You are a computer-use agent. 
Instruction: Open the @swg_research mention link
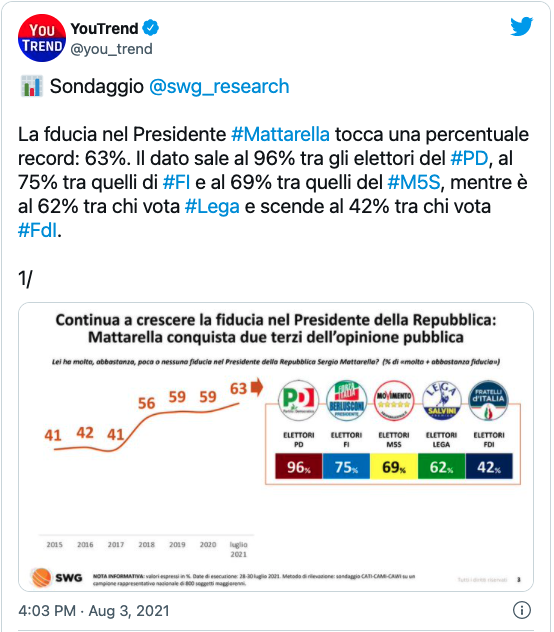[x=219, y=86]
